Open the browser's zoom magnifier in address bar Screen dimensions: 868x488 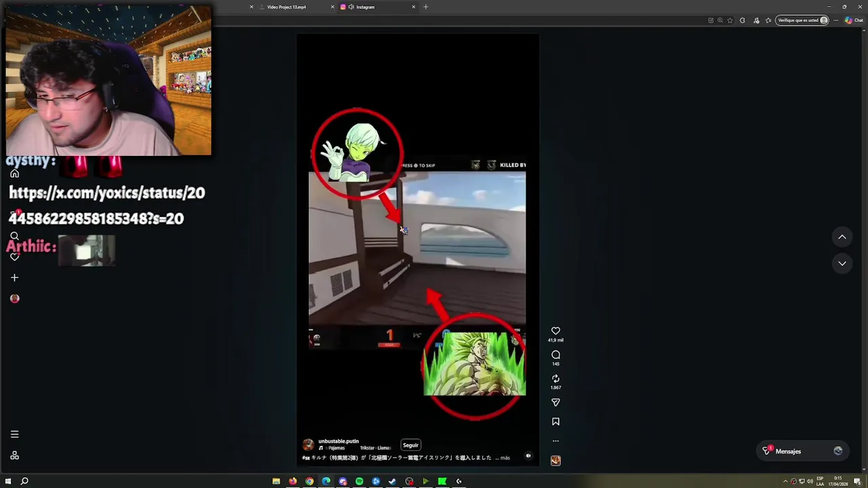click(x=720, y=20)
